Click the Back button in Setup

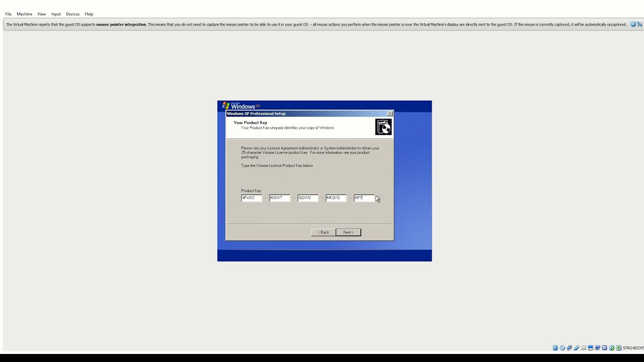click(x=324, y=232)
